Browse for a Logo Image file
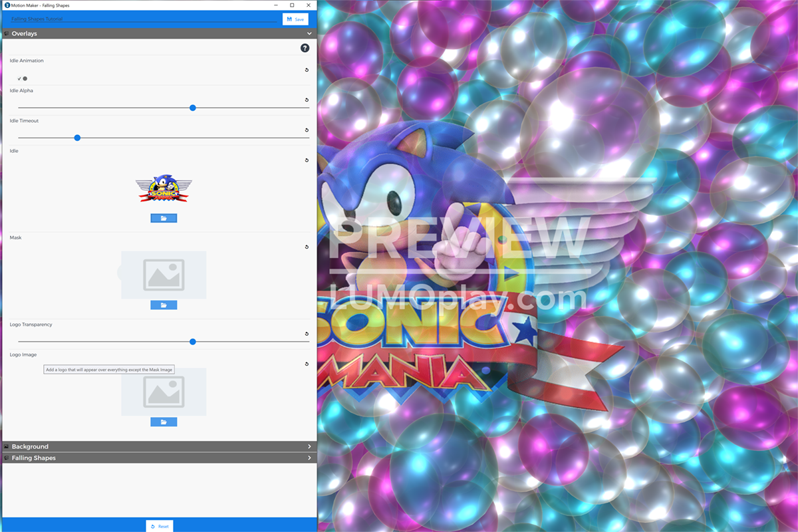Screen dimensions: 798x532 (164, 422)
